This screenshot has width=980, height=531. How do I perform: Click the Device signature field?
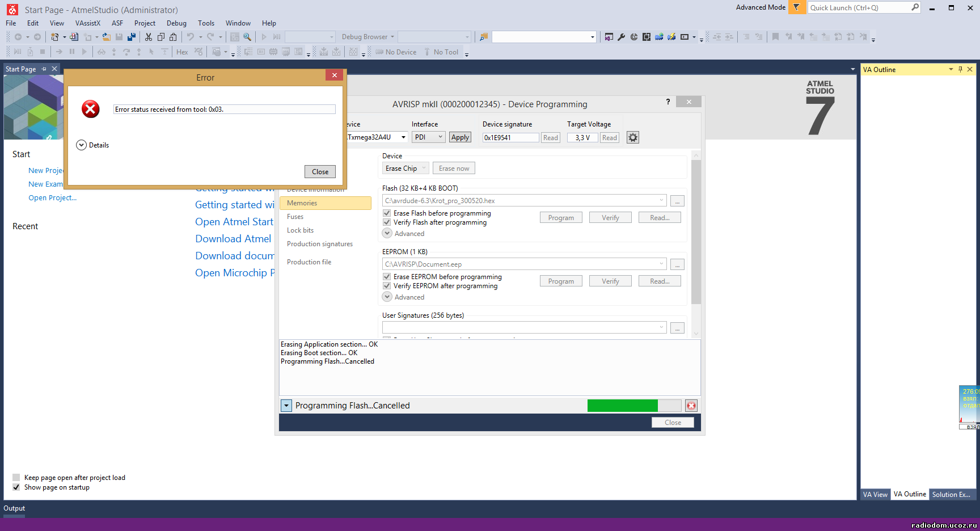tap(510, 138)
